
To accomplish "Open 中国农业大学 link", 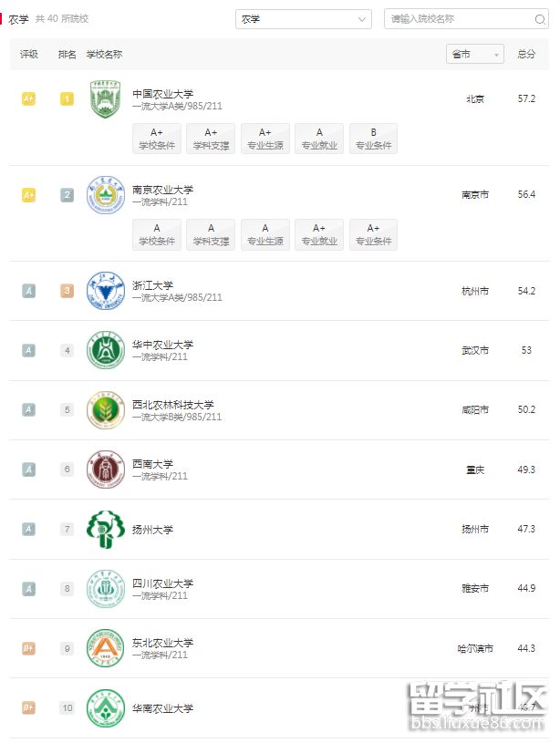I will coord(162,93).
